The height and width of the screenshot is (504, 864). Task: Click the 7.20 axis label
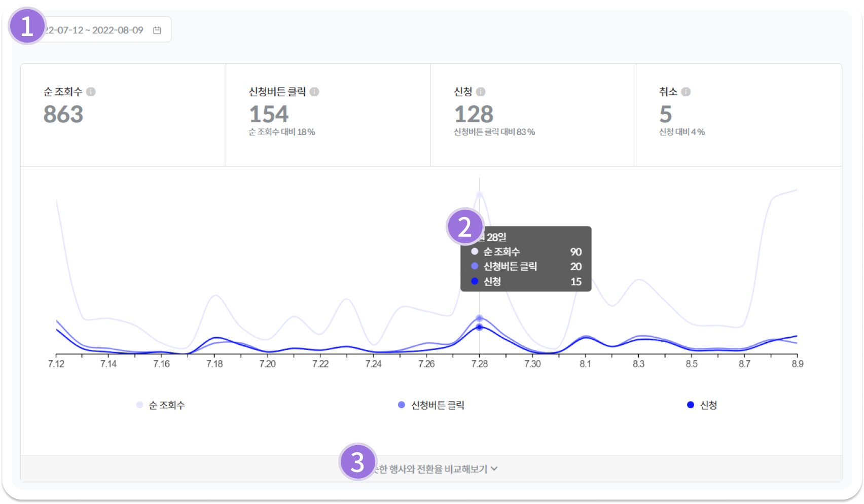click(x=268, y=364)
